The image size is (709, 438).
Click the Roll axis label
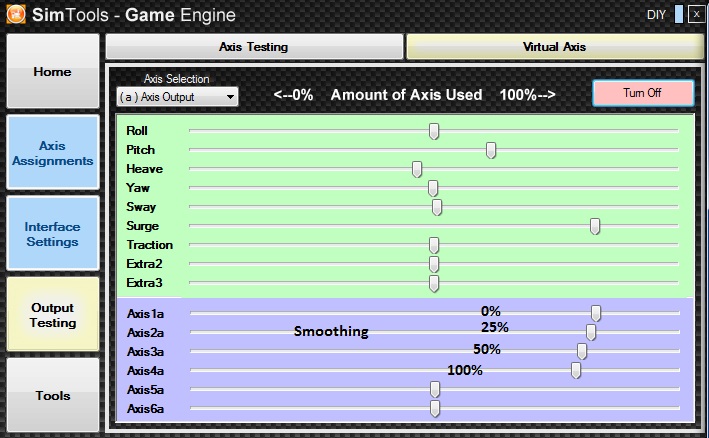pos(137,131)
